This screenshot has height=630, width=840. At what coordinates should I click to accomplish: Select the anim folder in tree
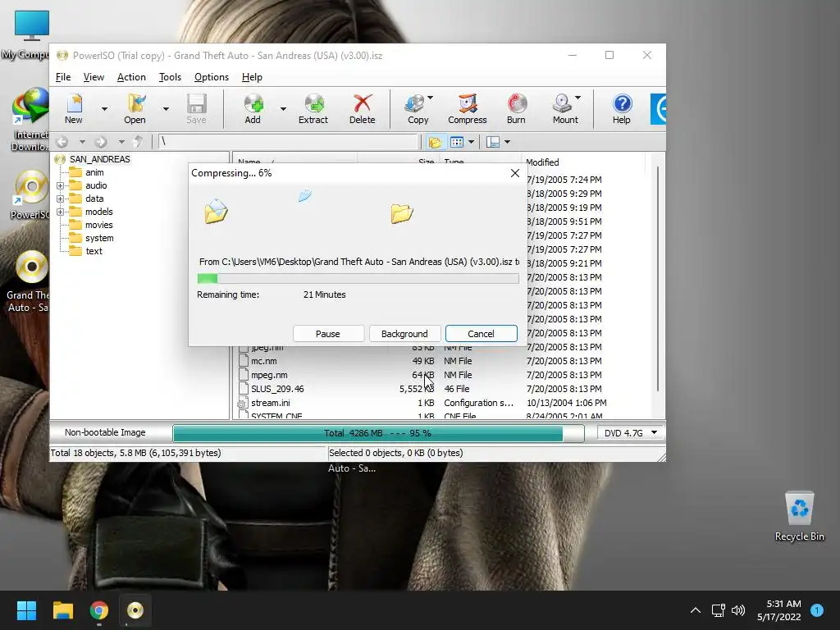tap(94, 172)
